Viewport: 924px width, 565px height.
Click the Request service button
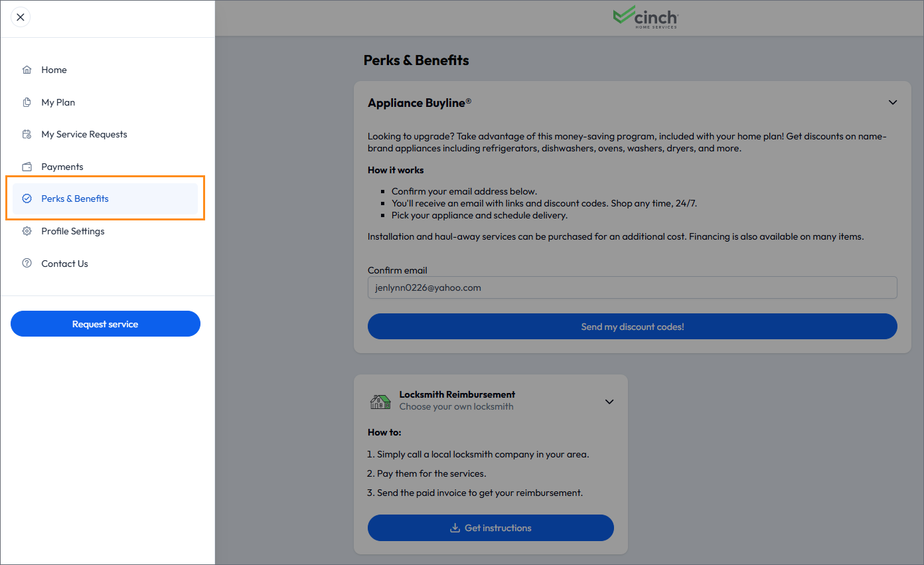106,324
